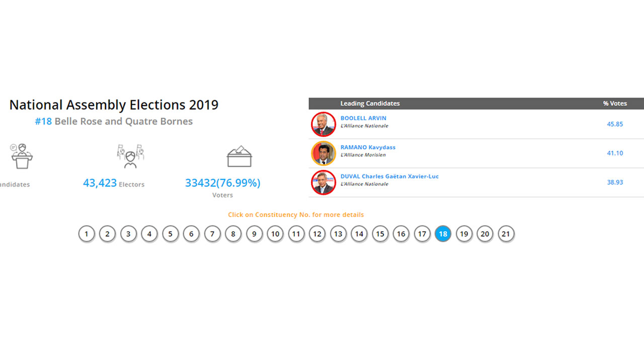This screenshot has height=362, width=644.
Task: Click the ballot box Voters icon
Action: point(239,156)
